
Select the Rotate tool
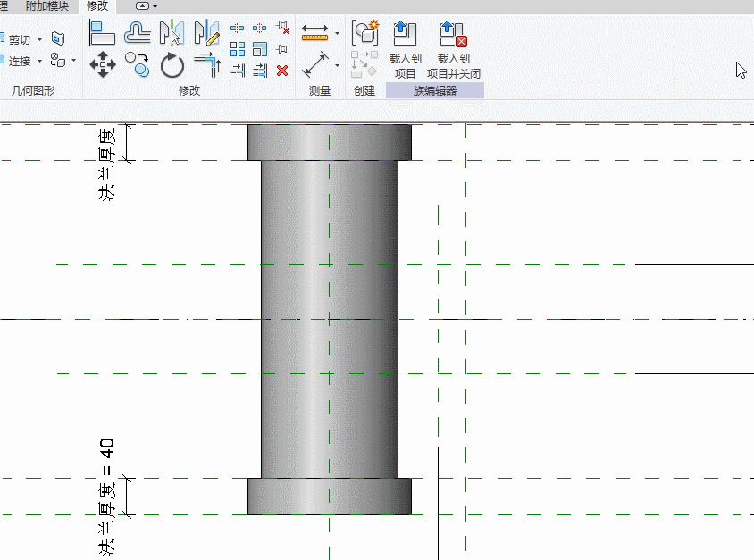point(172,65)
